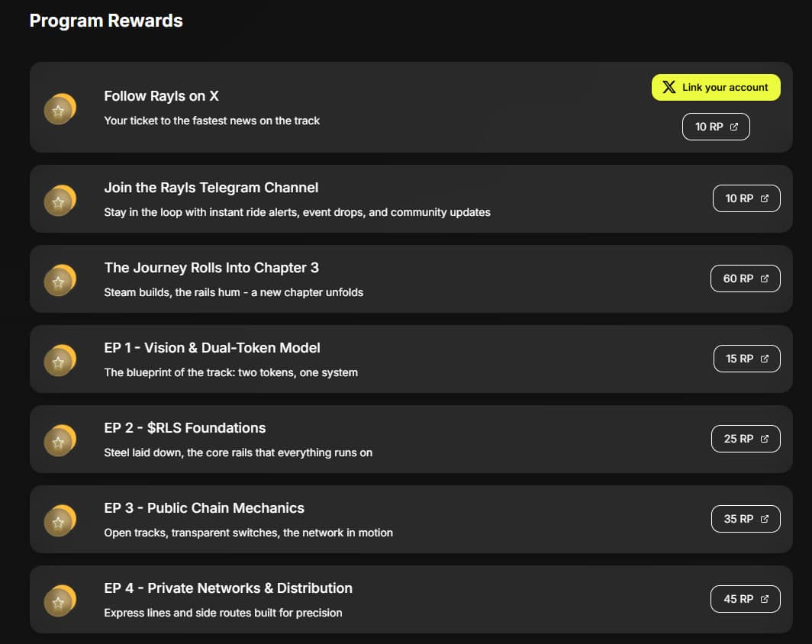This screenshot has height=644, width=812.
Task: Click the coin icon for Journey Rolls Into Chapter 3
Action: (60, 281)
